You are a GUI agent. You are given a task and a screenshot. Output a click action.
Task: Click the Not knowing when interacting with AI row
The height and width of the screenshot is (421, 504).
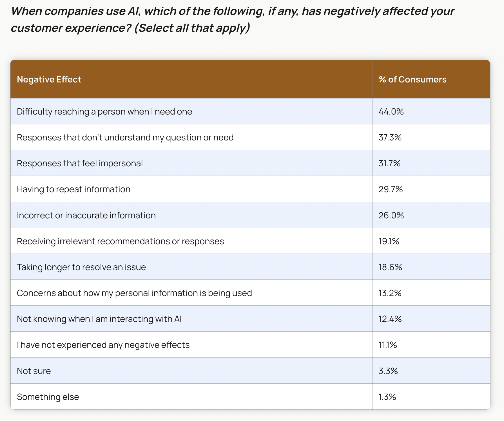[x=250, y=319]
